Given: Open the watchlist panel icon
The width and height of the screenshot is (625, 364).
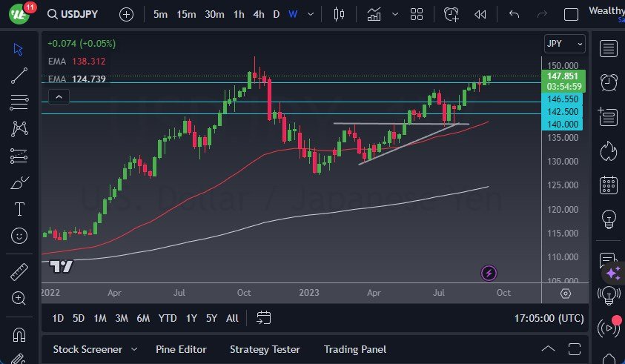Looking at the screenshot, I should (609, 49).
